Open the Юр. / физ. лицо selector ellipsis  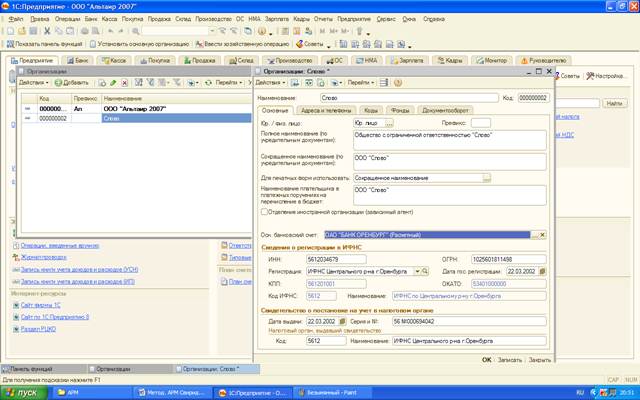tap(389, 123)
